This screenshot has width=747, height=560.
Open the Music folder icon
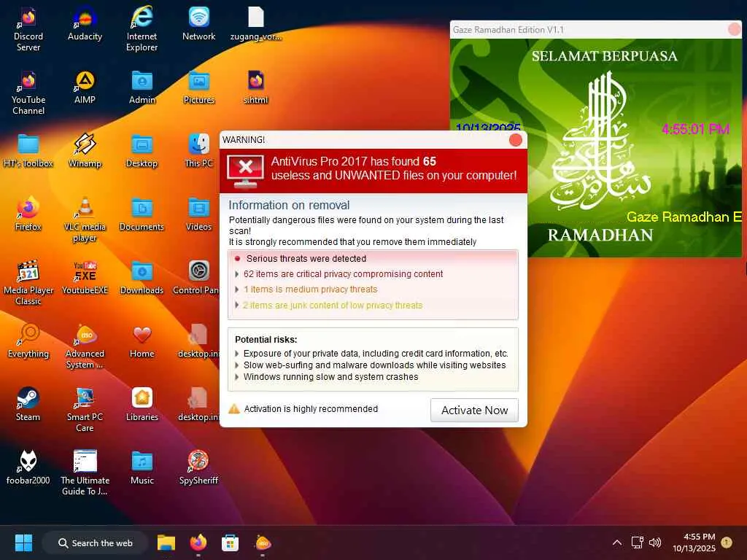(x=142, y=467)
